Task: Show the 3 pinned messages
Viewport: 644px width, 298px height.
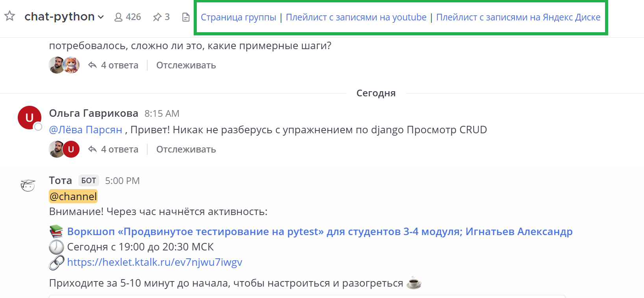Action: point(161,17)
